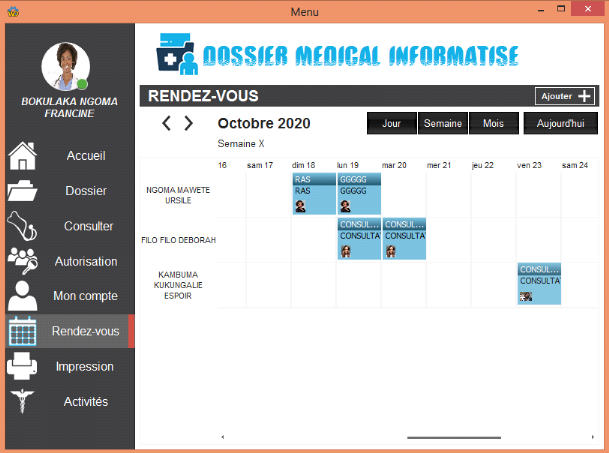609x453 pixels.
Task: Open the RAS appointment header on dim 18
Action: (x=314, y=179)
